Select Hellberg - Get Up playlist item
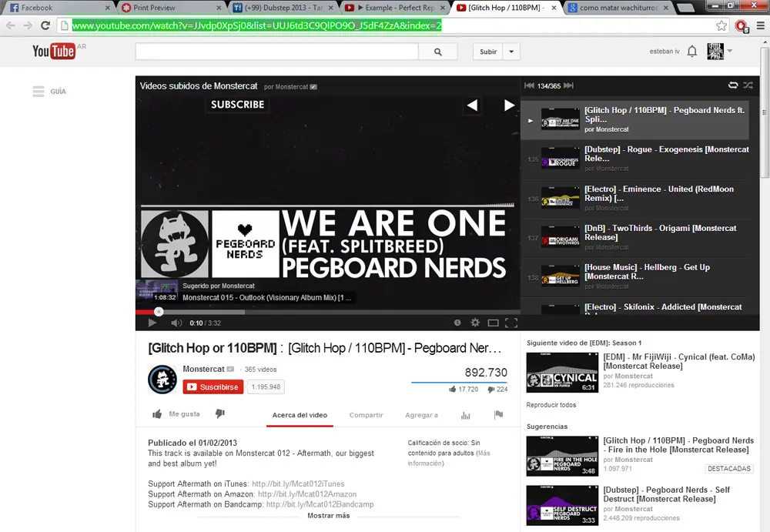This screenshot has width=770, height=532. click(635, 277)
